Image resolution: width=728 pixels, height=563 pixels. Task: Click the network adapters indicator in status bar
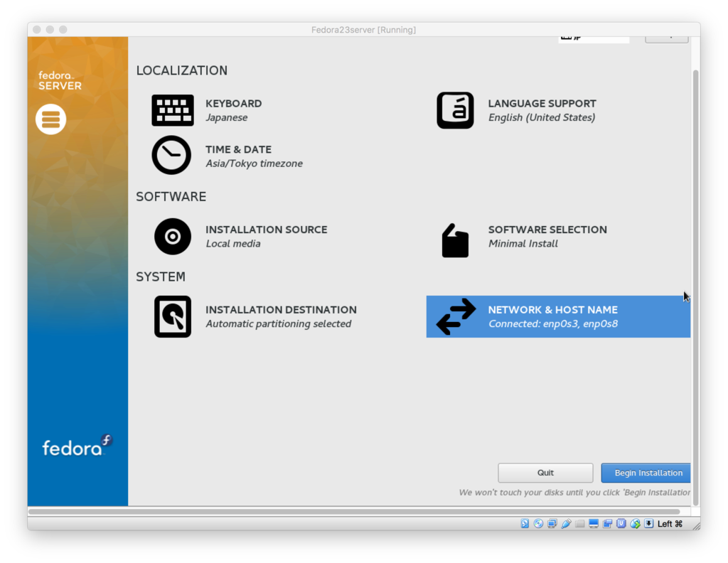tap(552, 524)
